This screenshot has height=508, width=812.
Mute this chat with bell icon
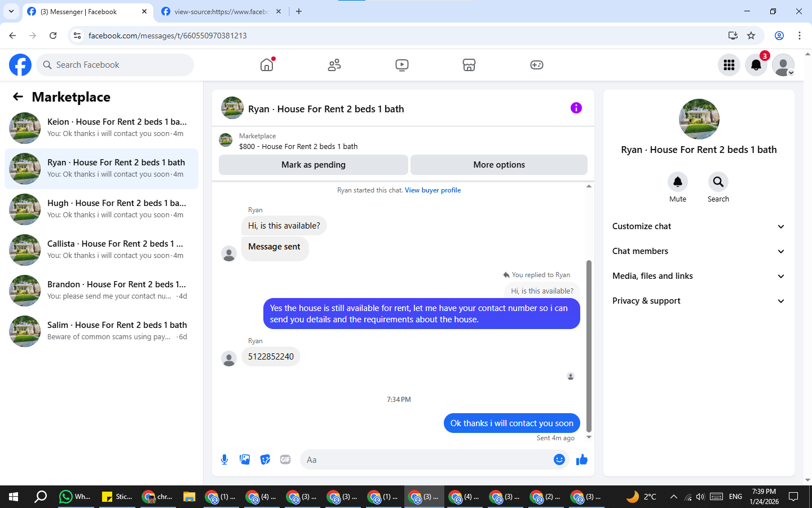tap(678, 182)
